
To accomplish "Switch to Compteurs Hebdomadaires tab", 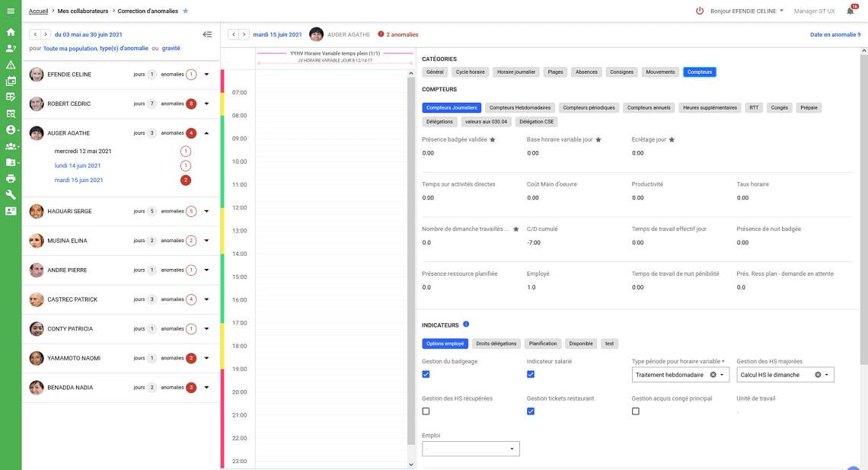I will click(x=520, y=108).
